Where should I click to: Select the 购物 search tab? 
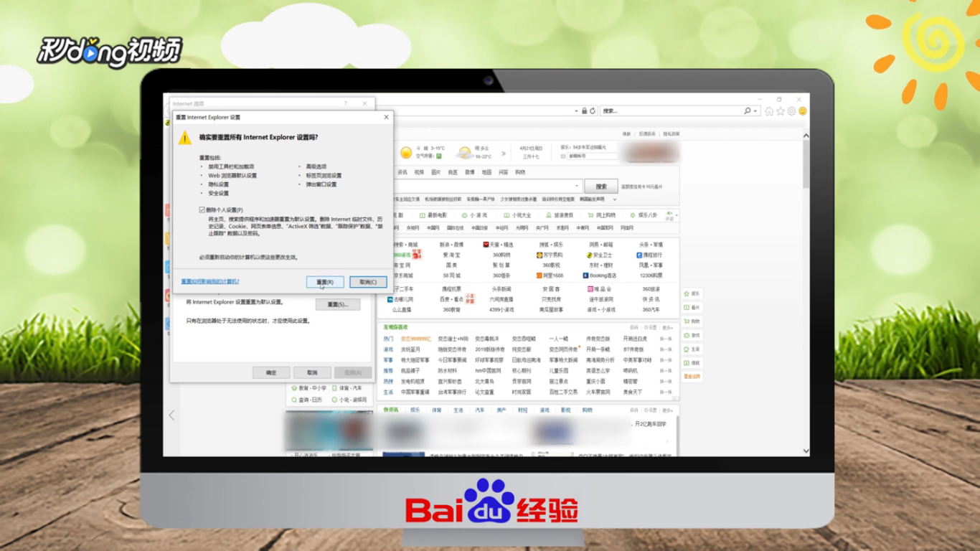(520, 172)
